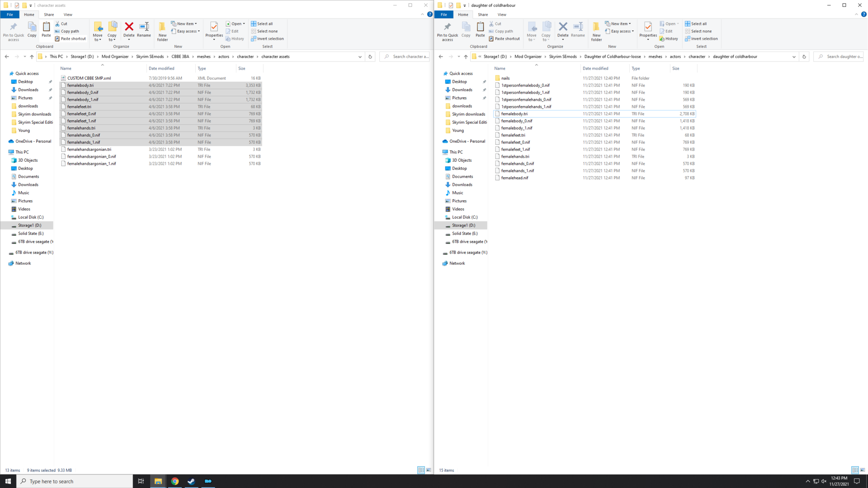Open Properties in left window ribbon
Screen dimensions: 868x488
tap(214, 31)
